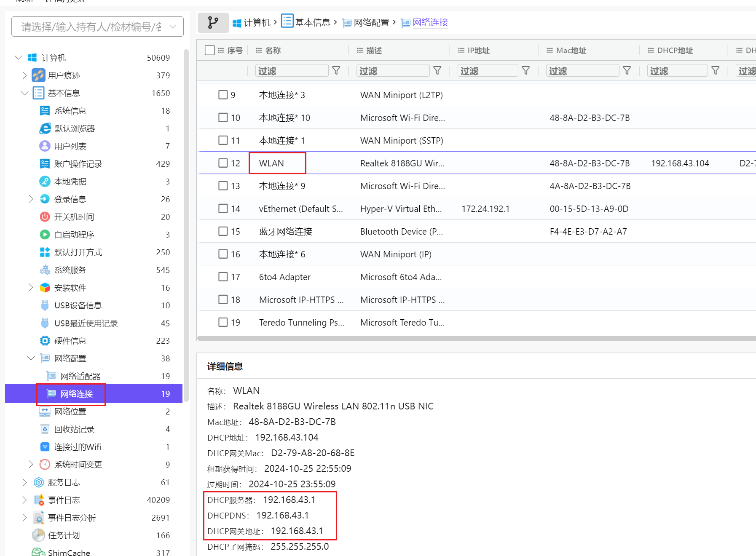Open the 连接过的Wifi entry icon

(45, 447)
